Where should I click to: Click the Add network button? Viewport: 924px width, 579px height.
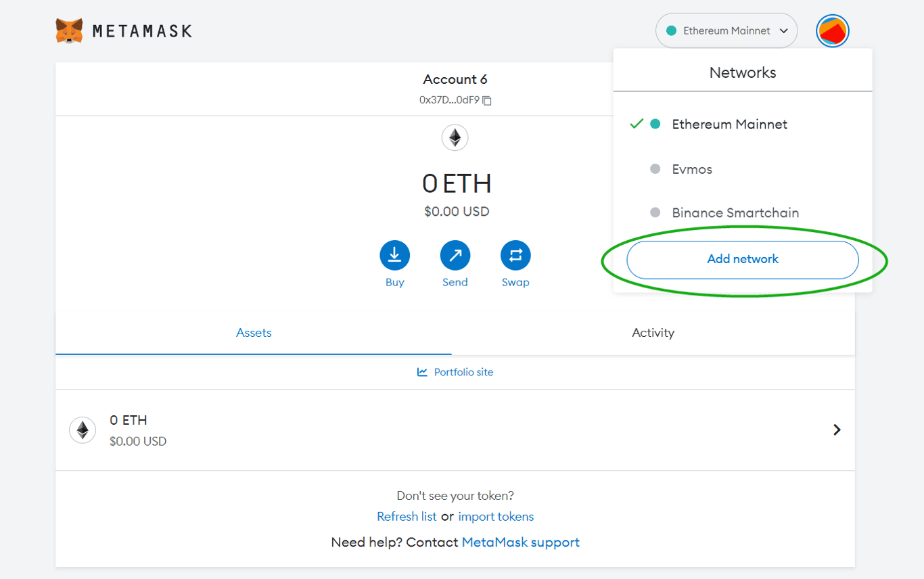click(743, 259)
